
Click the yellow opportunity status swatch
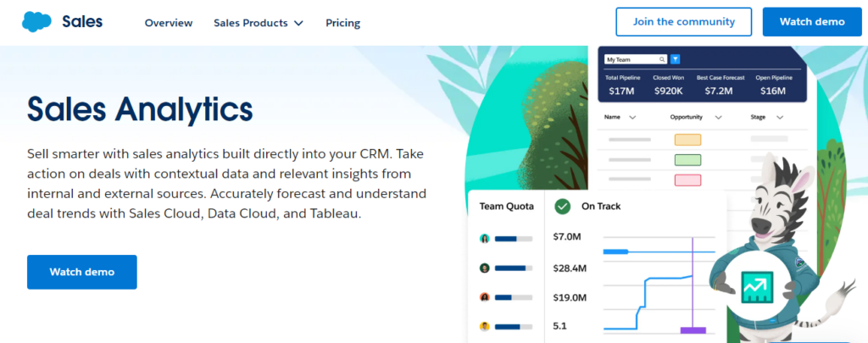687,139
